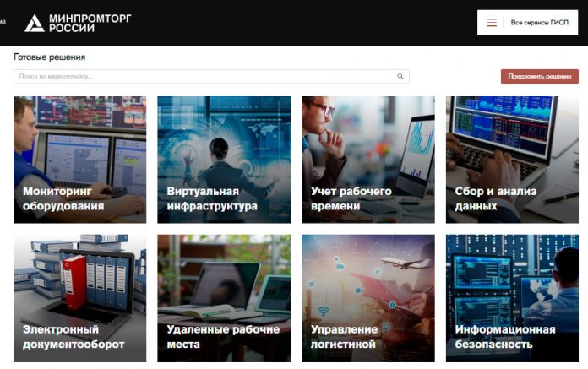The width and height of the screenshot is (588, 369).
Task: Click the Предложить решение button
Action: pyautogui.click(x=540, y=77)
